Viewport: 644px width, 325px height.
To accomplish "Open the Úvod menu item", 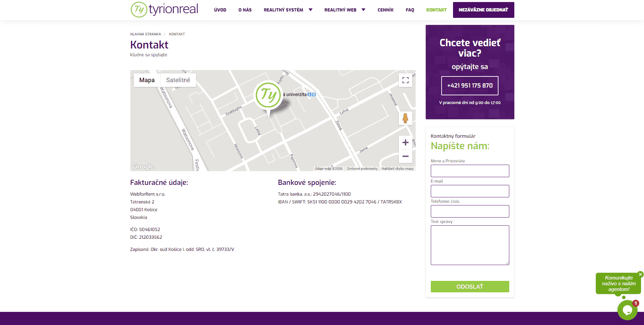I will (x=220, y=10).
